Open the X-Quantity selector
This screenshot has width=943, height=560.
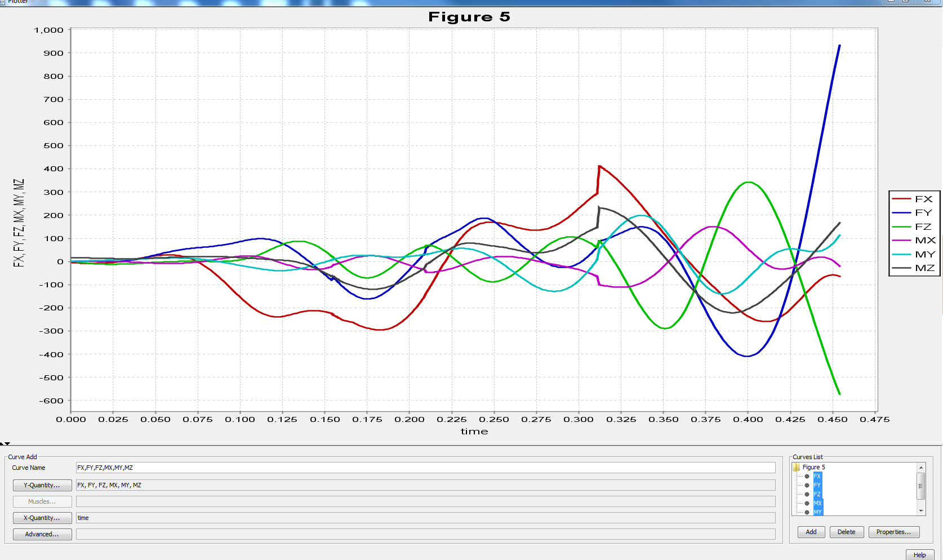(x=42, y=518)
